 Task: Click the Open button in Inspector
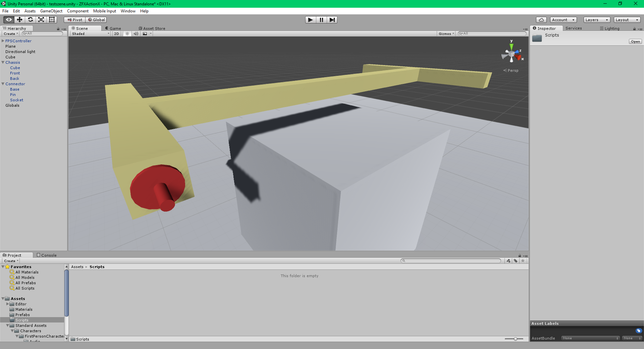click(635, 42)
